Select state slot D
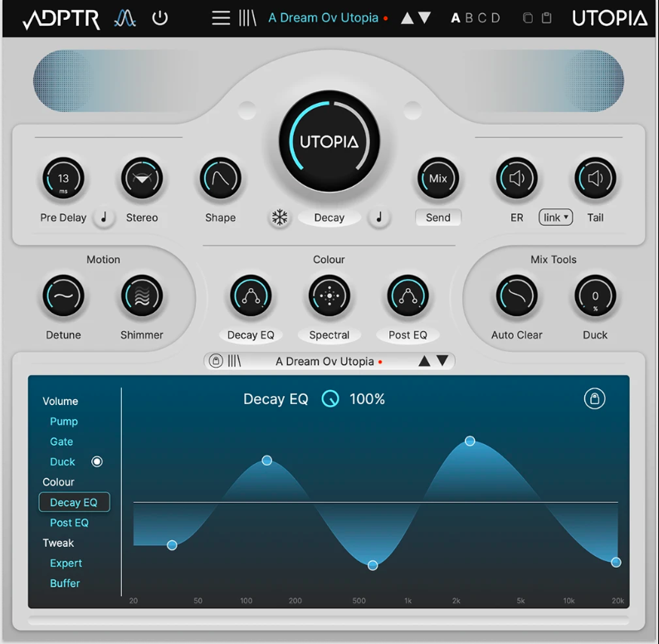Viewport: 659px width, 644px height. pos(495,18)
